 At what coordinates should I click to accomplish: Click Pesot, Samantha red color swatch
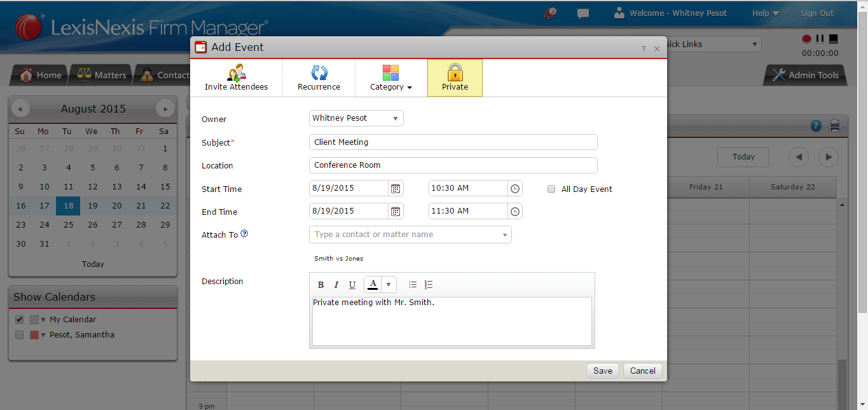34,335
